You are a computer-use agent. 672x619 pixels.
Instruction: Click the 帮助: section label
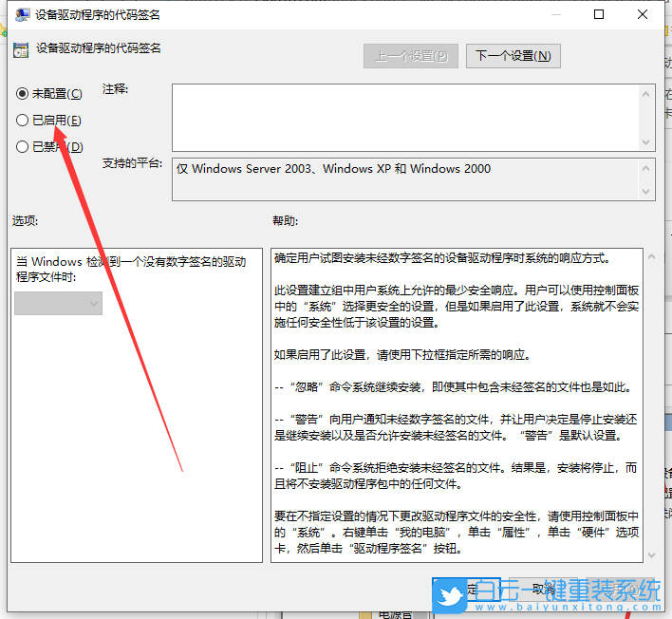286,221
